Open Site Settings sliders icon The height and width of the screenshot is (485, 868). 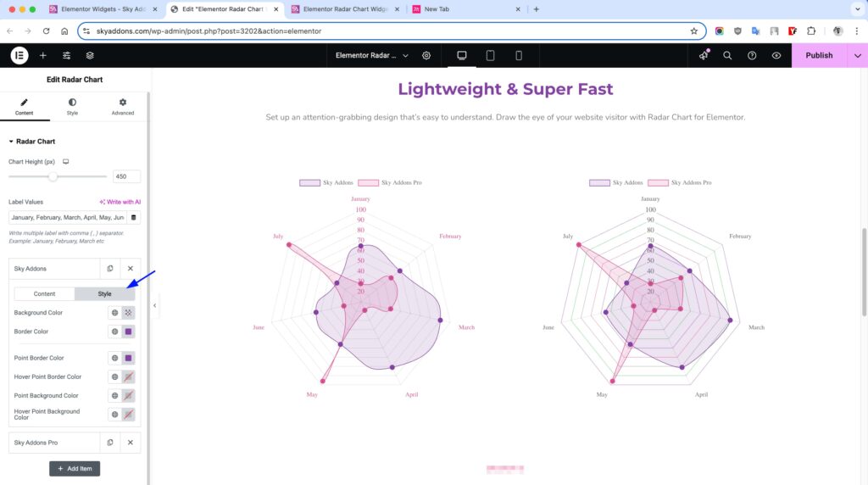click(66, 55)
